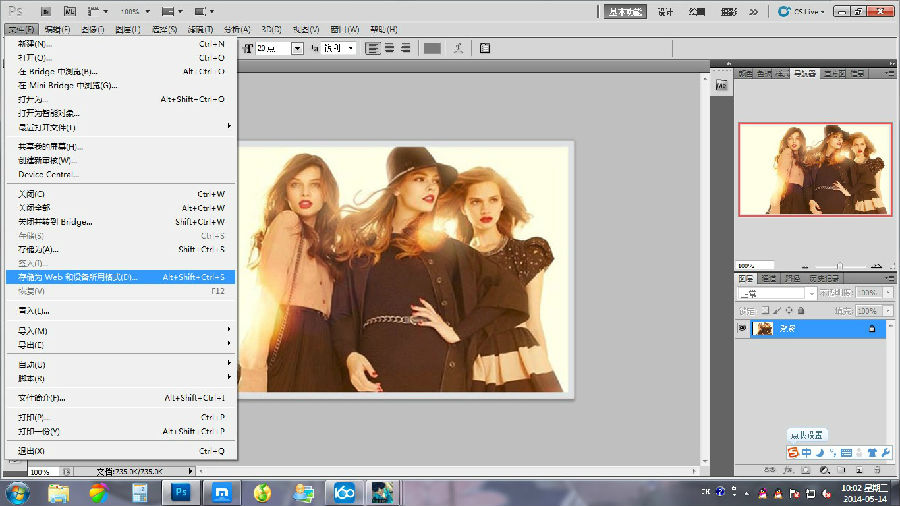Toggle lock transparent pixels icon

[765, 310]
